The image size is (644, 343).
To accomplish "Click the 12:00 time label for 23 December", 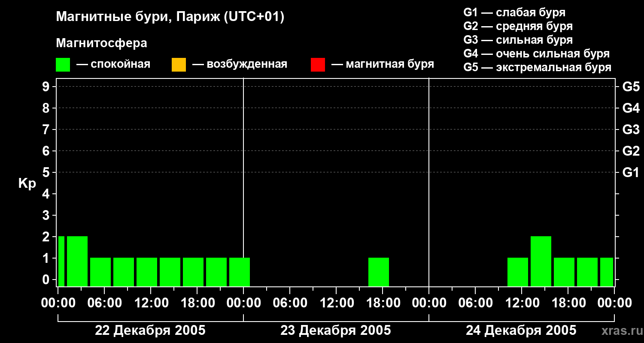I will tap(336, 303).
